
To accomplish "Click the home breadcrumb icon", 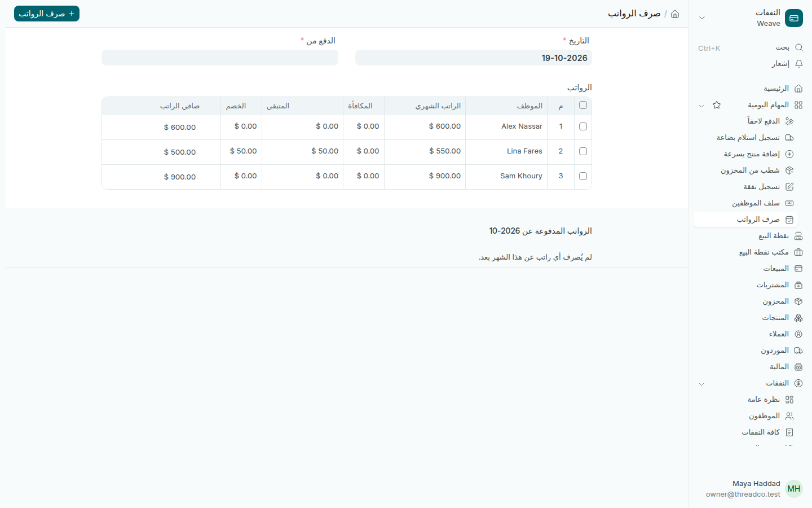I will [x=675, y=14].
